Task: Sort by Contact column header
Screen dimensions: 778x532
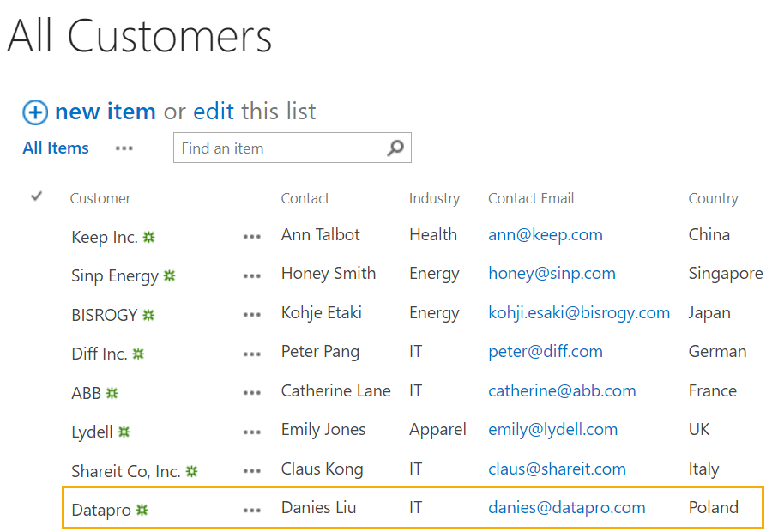Action: [305, 198]
